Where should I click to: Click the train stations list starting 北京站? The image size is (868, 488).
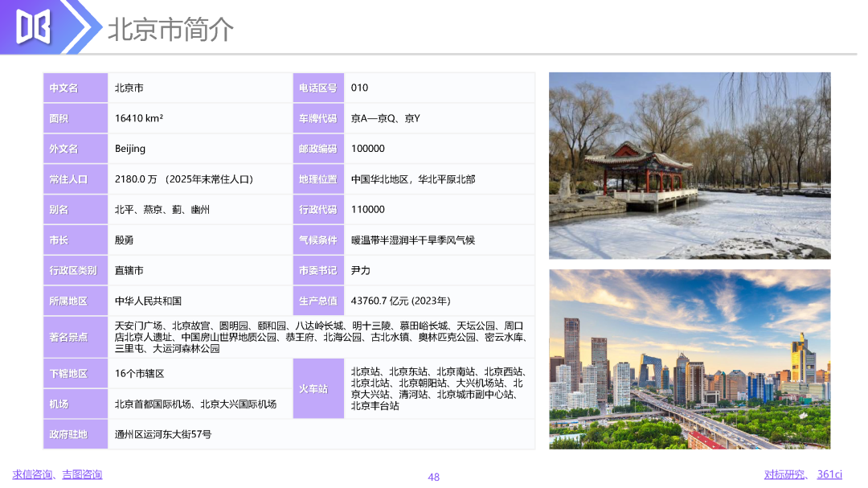pos(439,388)
